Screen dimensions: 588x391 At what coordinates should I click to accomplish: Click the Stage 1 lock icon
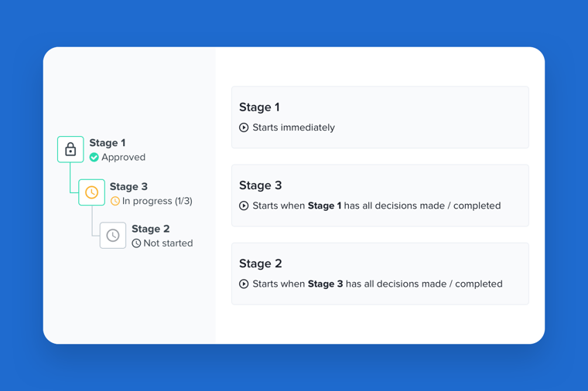pyautogui.click(x=70, y=149)
